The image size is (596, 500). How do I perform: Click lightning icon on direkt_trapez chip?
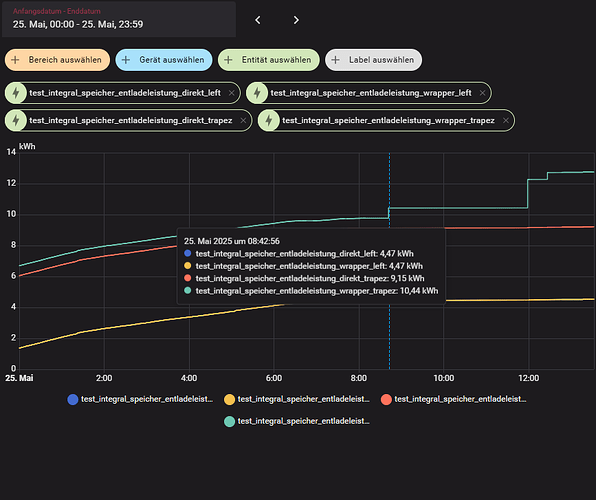pyautogui.click(x=16, y=121)
